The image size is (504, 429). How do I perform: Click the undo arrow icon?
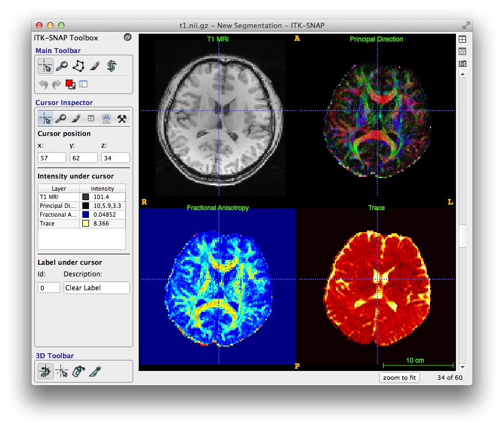pos(44,84)
